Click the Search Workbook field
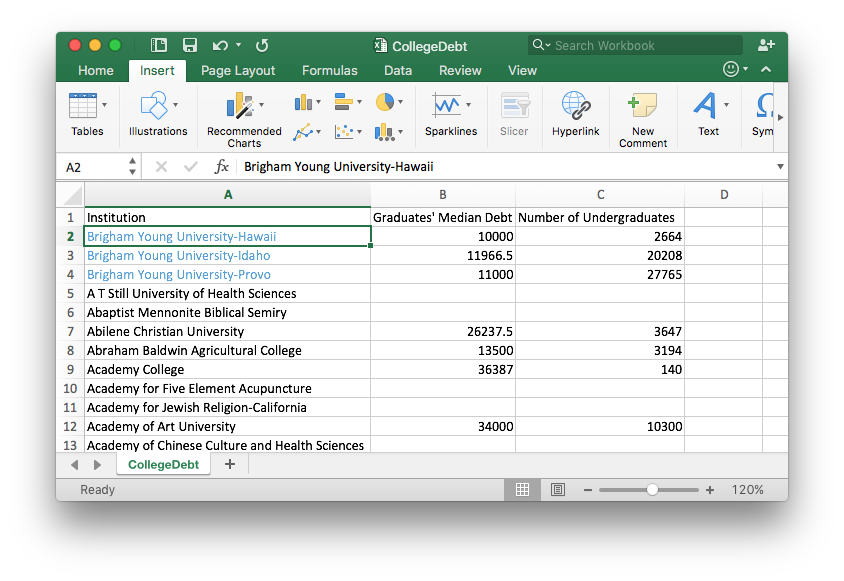The image size is (844, 581). (635, 45)
